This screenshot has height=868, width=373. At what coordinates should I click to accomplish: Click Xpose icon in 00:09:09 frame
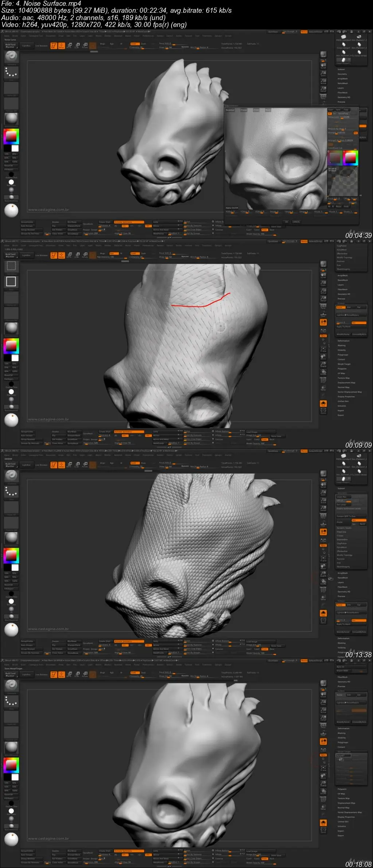click(323, 411)
